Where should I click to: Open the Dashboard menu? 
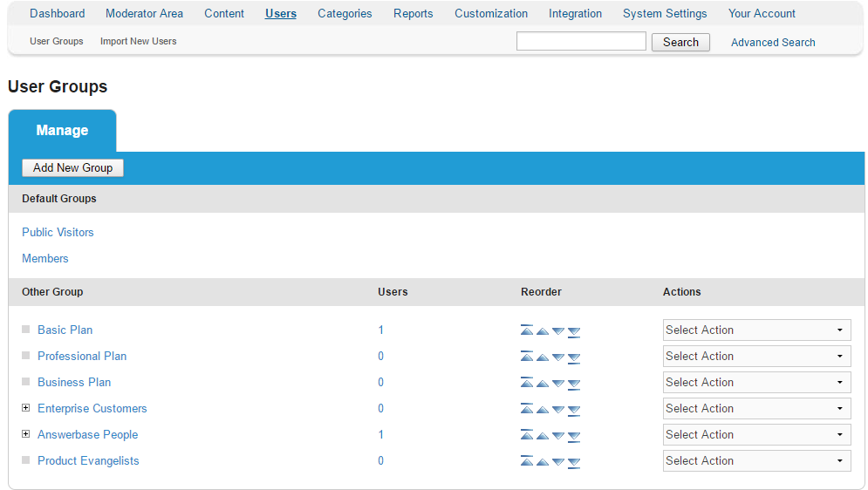pyautogui.click(x=58, y=13)
